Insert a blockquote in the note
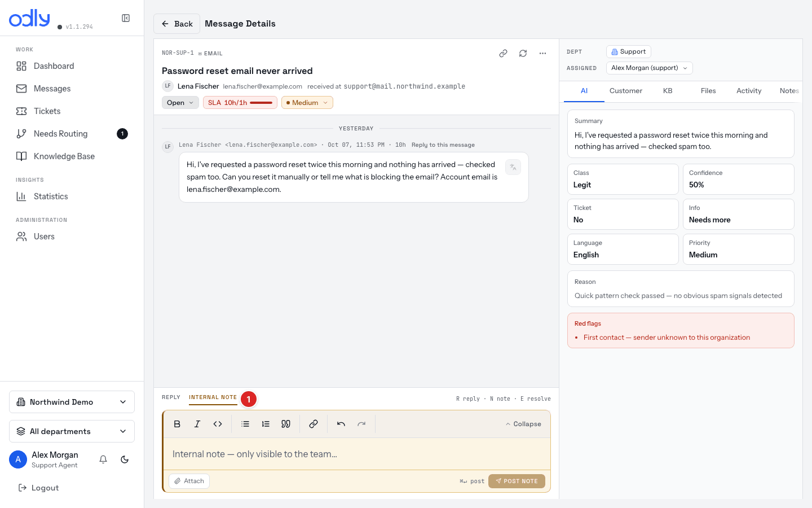 coord(286,424)
